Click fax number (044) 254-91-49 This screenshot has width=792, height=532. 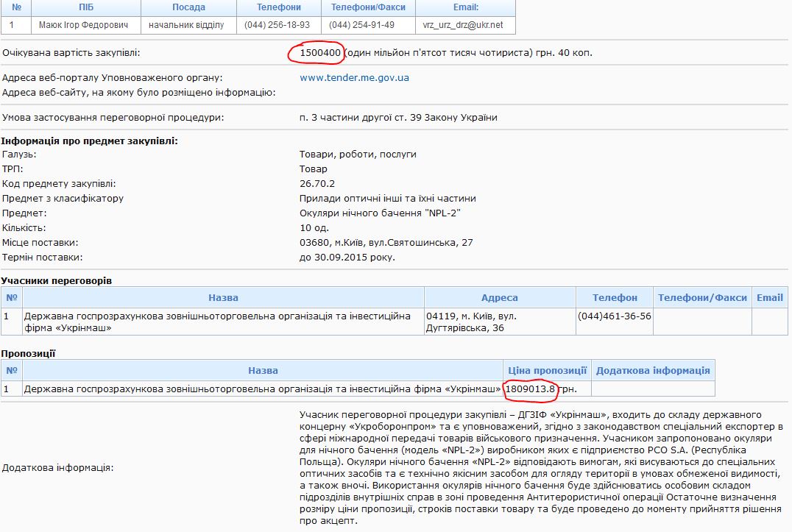(361, 25)
